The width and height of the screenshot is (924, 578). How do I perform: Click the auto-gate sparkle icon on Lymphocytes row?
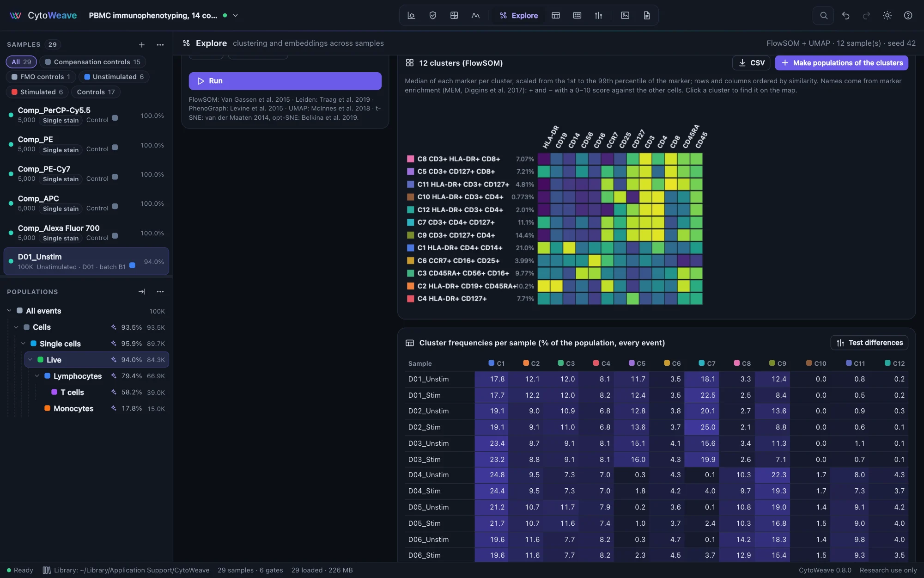click(x=114, y=376)
